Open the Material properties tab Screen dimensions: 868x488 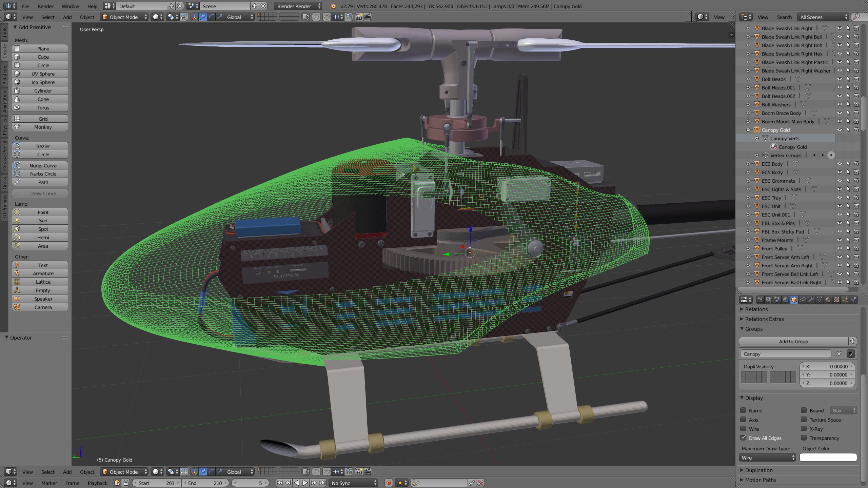click(827, 300)
